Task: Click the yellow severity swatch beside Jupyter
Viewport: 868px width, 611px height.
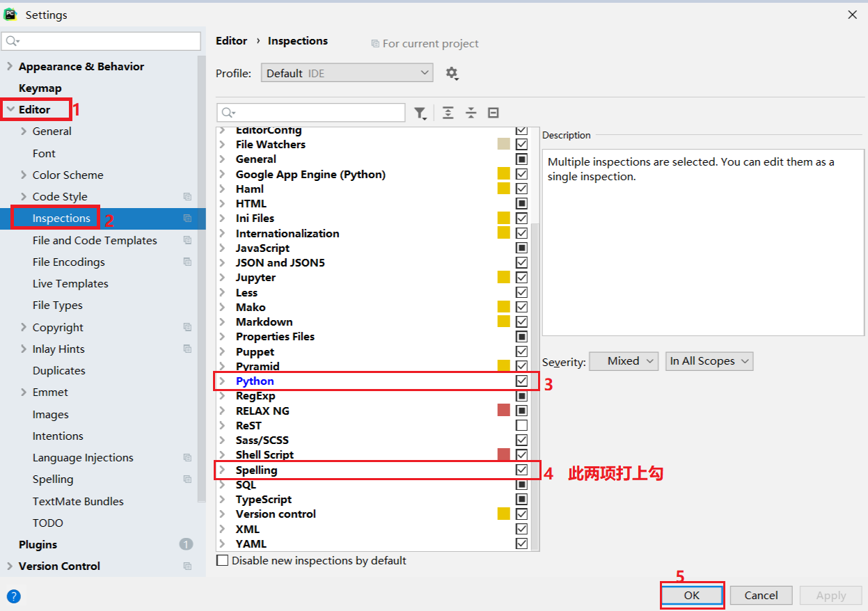Action: [503, 276]
